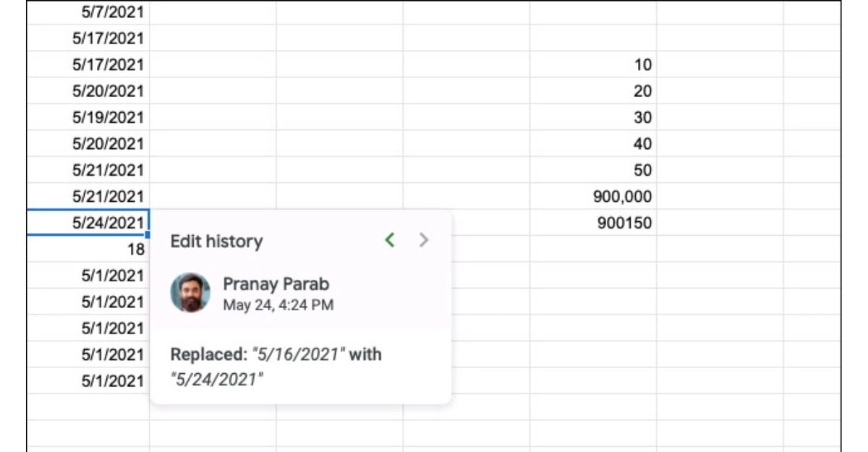868x452 pixels.
Task: Select the selected cell's fill handle
Action: [148, 235]
